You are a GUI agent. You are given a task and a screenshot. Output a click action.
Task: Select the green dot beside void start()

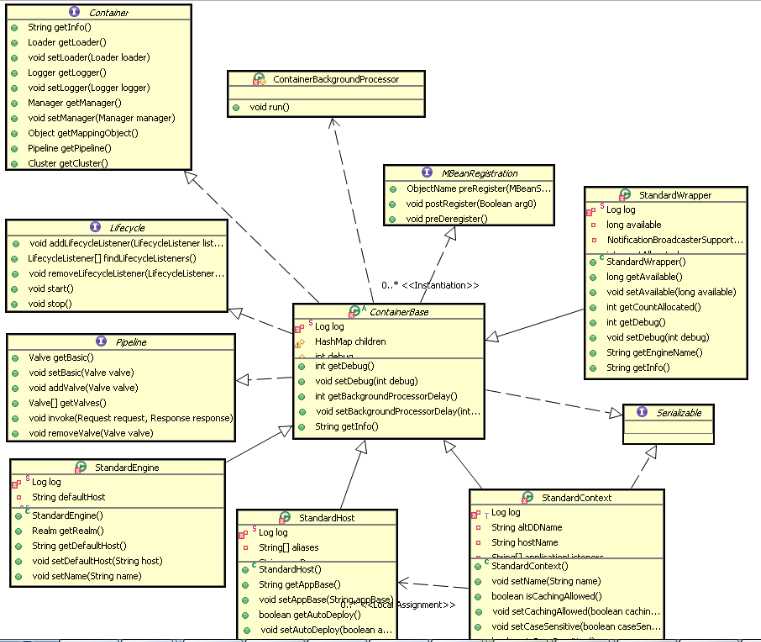click(x=15, y=289)
